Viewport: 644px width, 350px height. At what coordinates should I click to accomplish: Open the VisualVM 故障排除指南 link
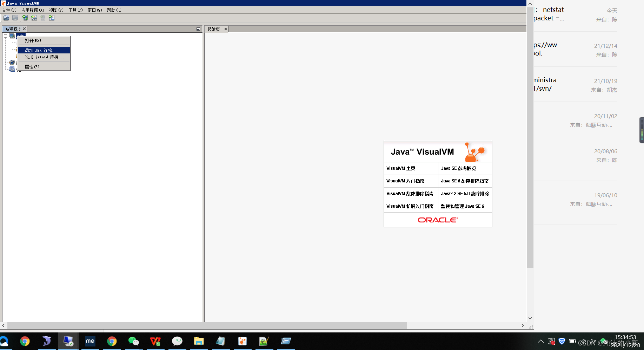click(x=410, y=194)
